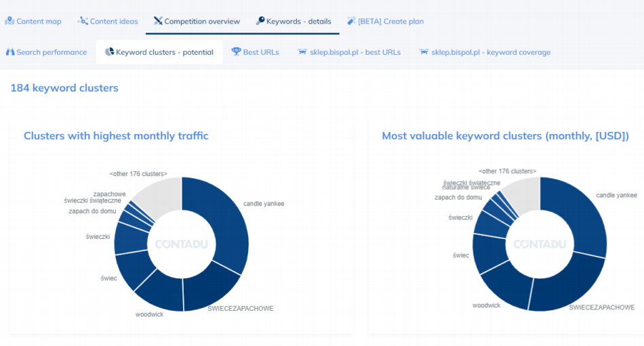Click the Keywords details key icon
The image size is (644, 346).
tap(260, 21)
